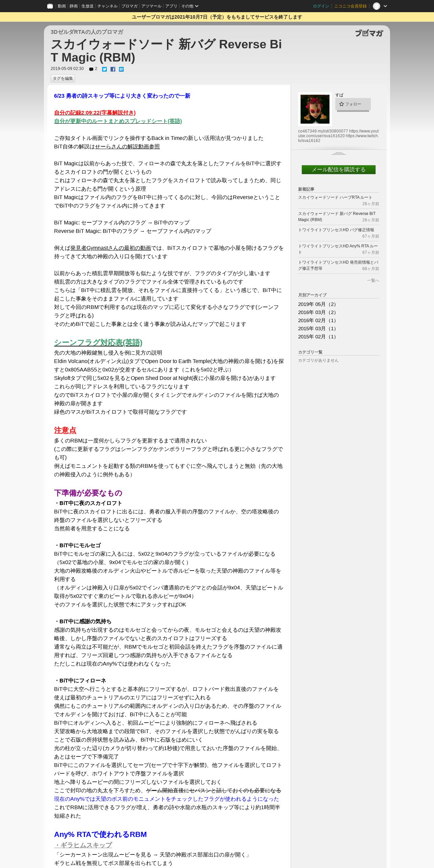
Task: Open the 2016年 03月 archive
Action: [x=318, y=312]
